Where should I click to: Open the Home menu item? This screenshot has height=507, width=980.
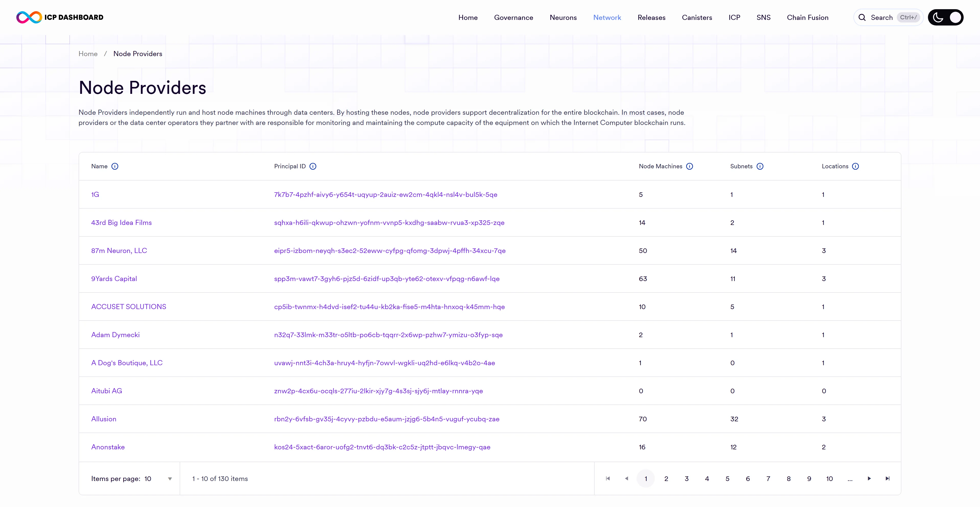point(468,18)
